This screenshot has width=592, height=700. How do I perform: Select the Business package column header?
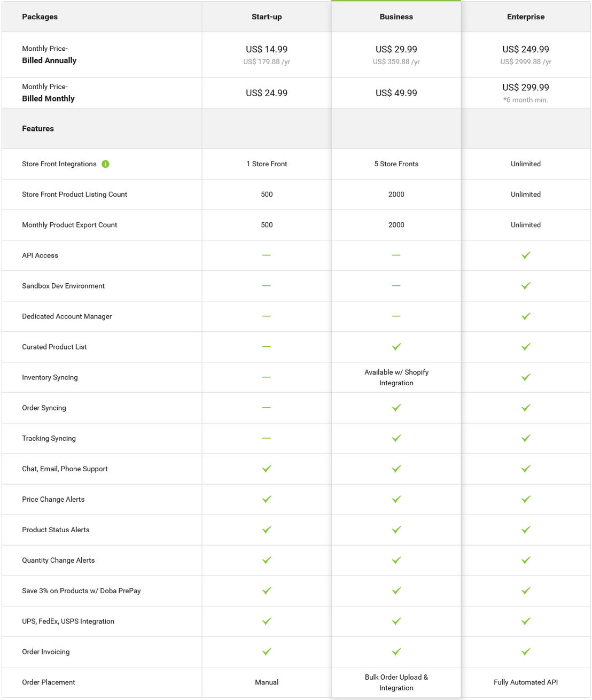(396, 17)
